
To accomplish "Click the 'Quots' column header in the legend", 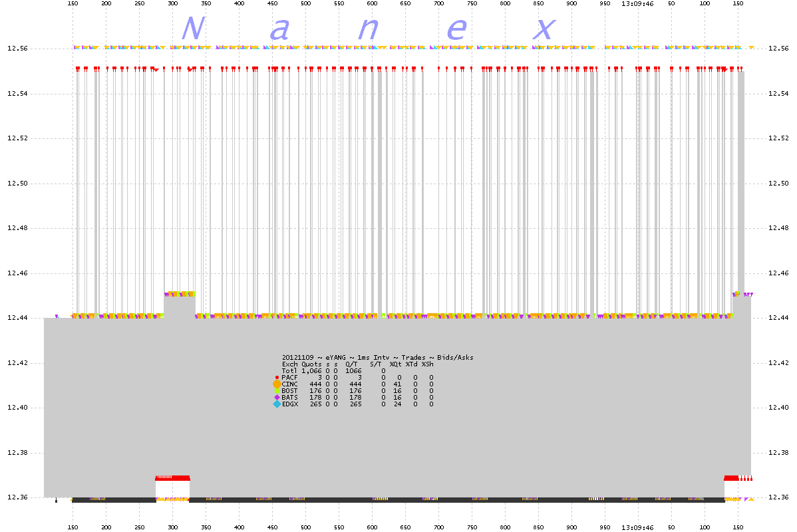I will click(311, 364).
